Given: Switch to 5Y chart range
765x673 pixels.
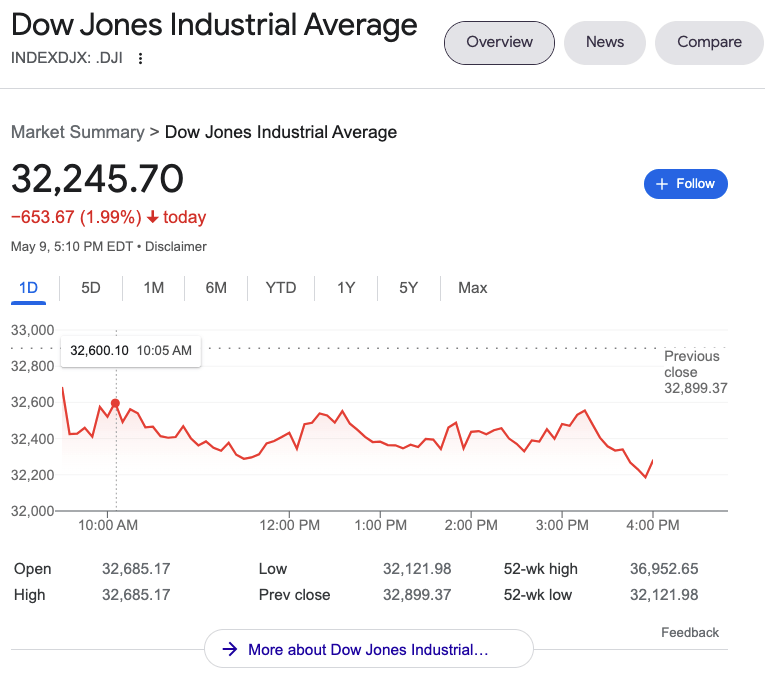Looking at the screenshot, I should pos(408,288).
